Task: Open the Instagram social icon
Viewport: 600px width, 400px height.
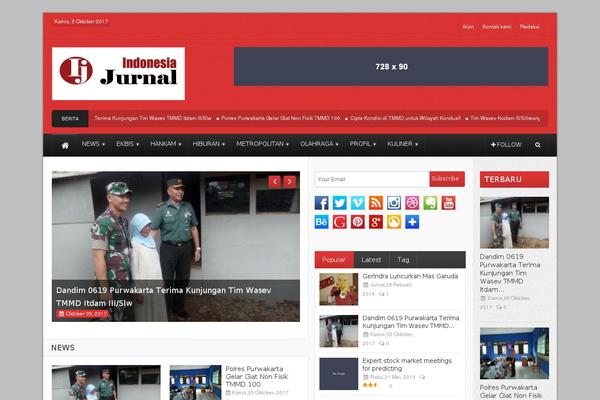Action: [x=394, y=203]
